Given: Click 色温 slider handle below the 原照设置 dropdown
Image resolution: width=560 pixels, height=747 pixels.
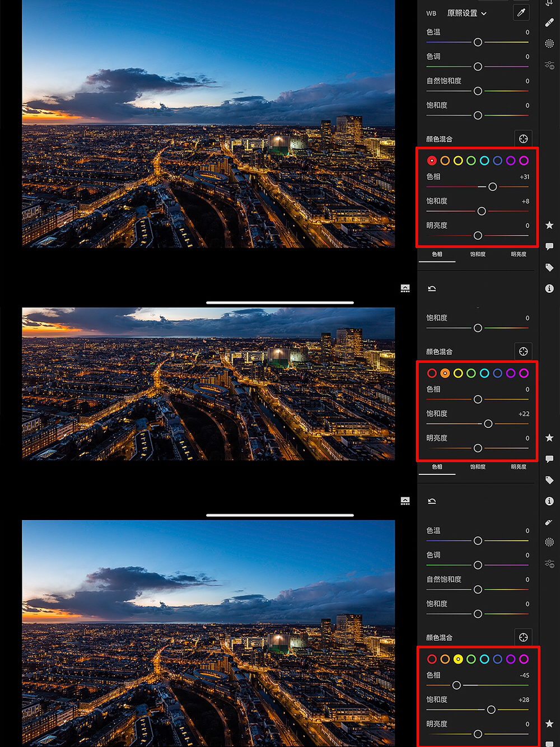Looking at the screenshot, I should click(x=478, y=42).
